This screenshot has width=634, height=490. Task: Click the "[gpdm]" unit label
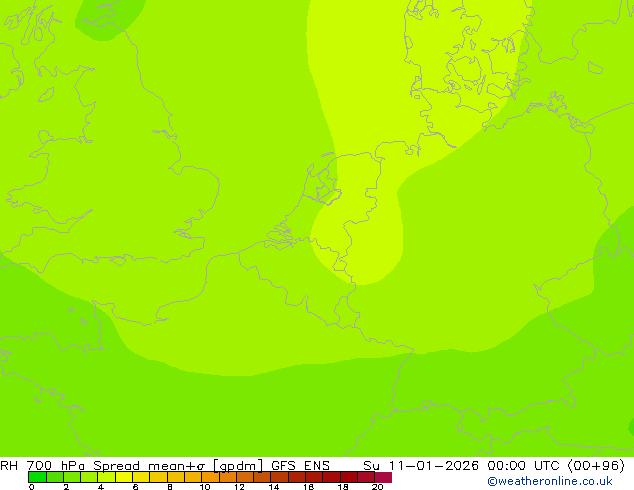coord(239,466)
